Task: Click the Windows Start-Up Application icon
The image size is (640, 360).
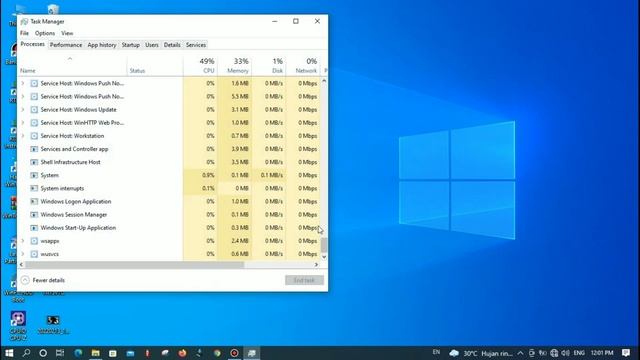Action: point(34,228)
